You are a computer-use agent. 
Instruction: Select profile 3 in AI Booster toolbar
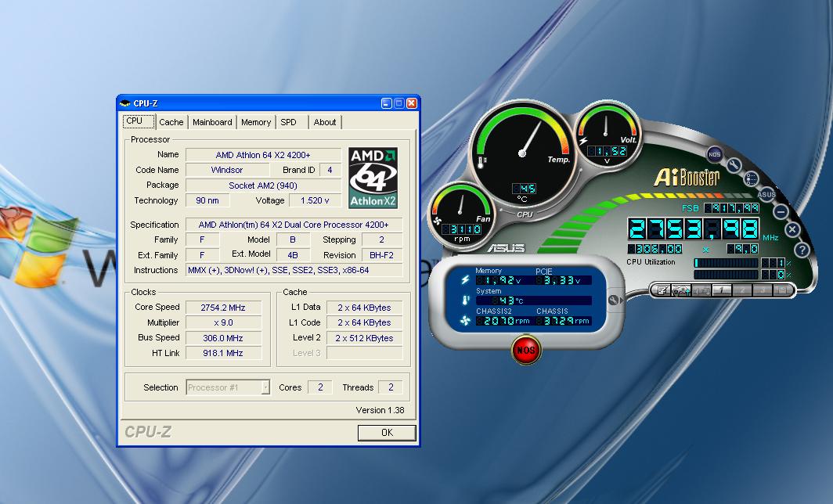(762, 290)
